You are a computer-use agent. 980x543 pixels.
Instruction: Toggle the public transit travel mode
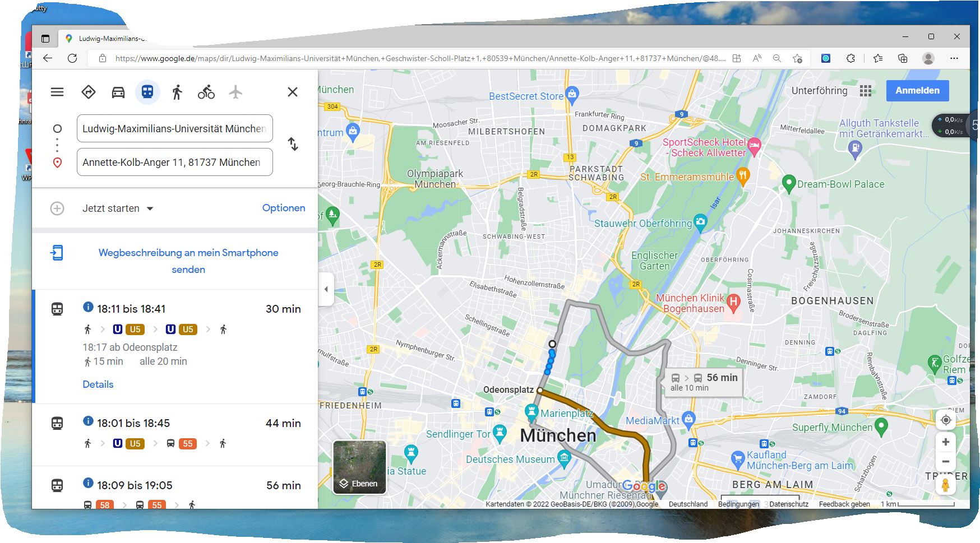pyautogui.click(x=147, y=92)
